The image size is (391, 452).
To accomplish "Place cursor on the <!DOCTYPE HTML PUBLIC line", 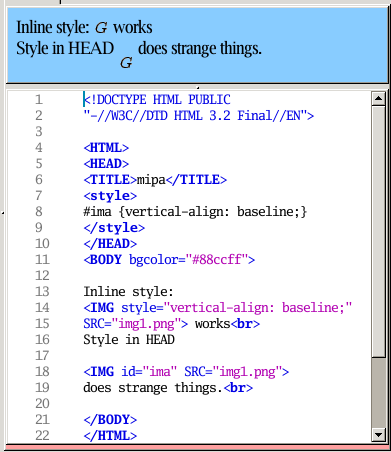I will (157, 100).
